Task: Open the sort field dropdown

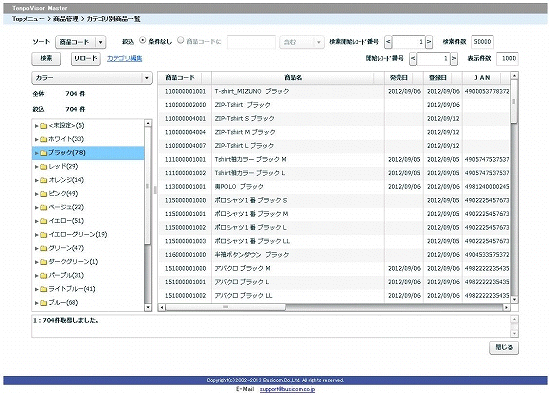Action: tap(81, 42)
